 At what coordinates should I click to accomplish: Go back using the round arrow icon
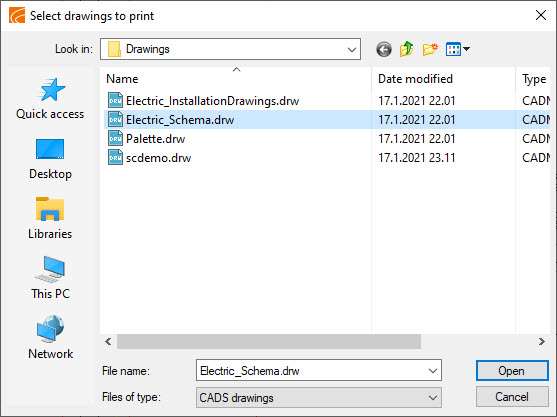click(x=384, y=49)
